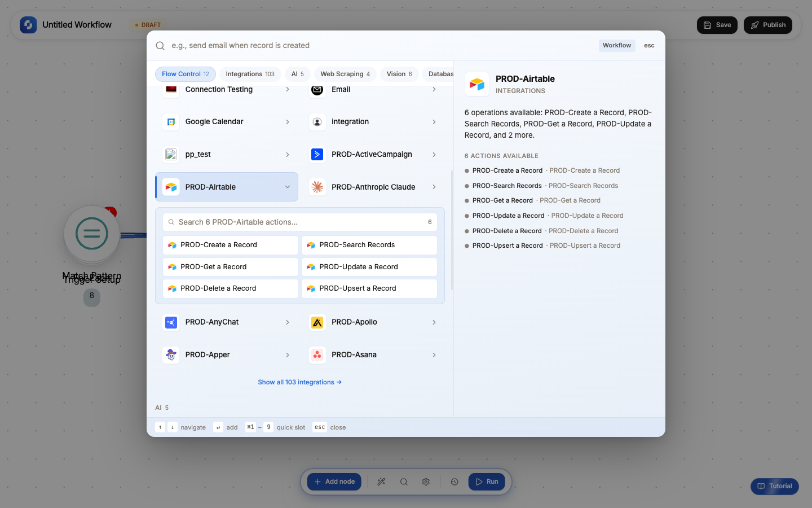
Task: Add the PROD-Get a Record action
Action: pyautogui.click(x=231, y=267)
